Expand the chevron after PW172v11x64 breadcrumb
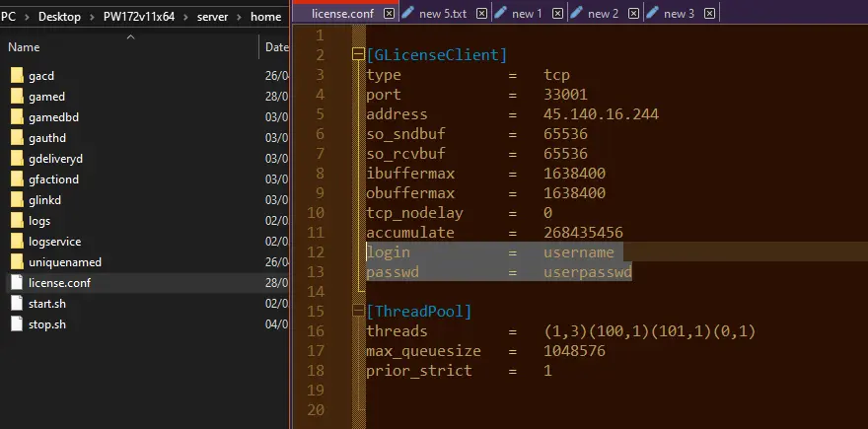Viewport: 868px width, 429px height. point(185,17)
